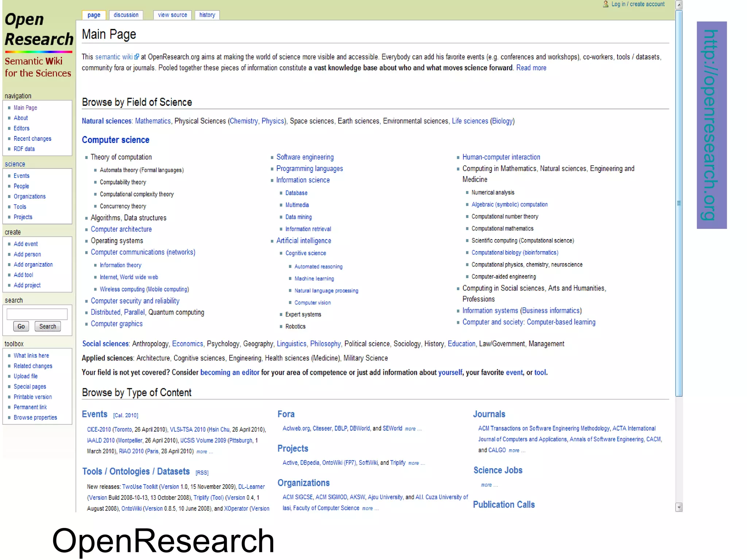Open the Computer graphics link
Screen dimensions: 747x560
[117, 324]
